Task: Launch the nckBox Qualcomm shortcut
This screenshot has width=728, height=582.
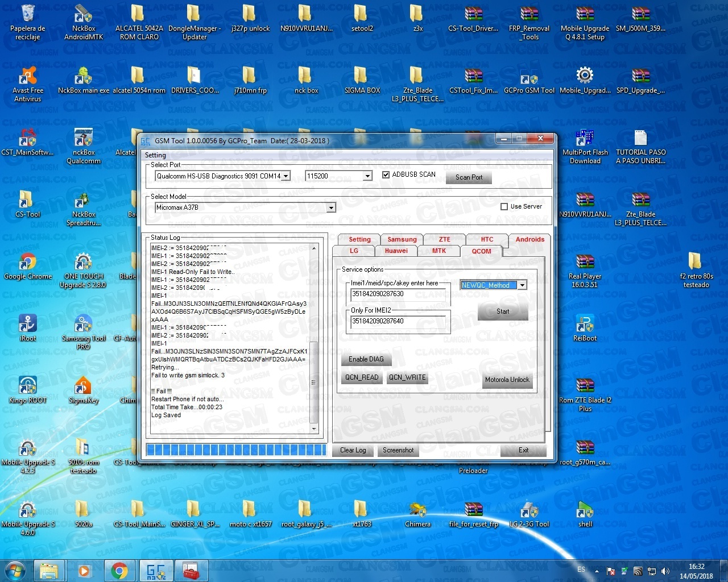Action: [x=84, y=147]
